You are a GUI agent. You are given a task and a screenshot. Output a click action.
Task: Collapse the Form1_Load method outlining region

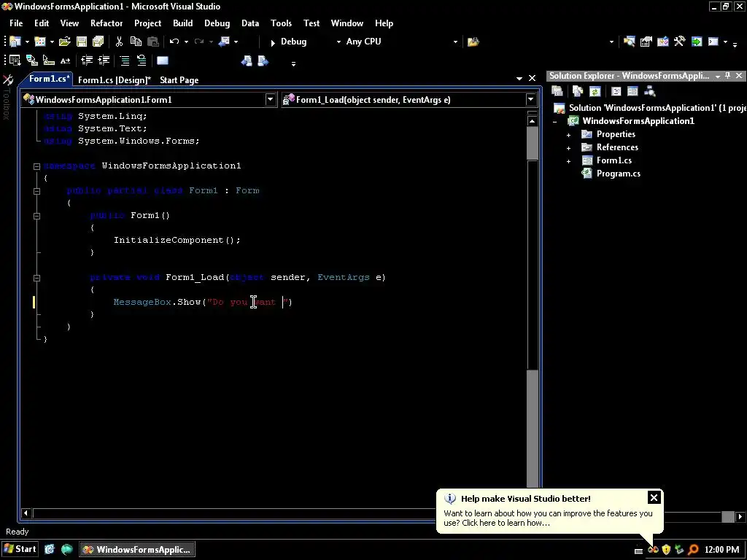(36, 278)
